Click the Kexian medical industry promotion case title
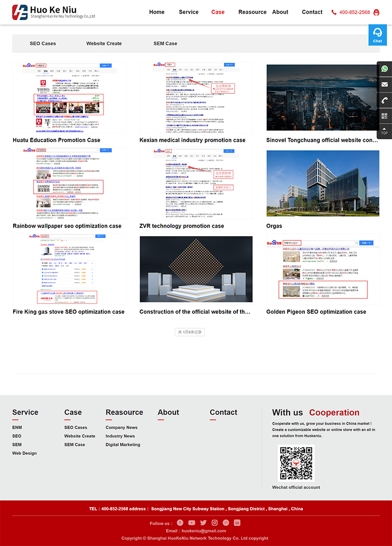Image resolution: width=392 pixels, height=546 pixels. click(x=193, y=140)
